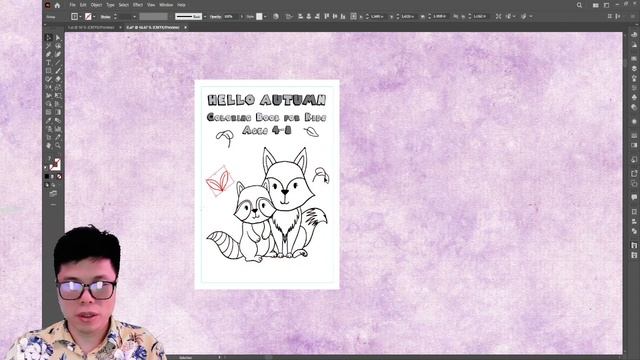
Task: Select the Scale tool
Action: (58, 87)
